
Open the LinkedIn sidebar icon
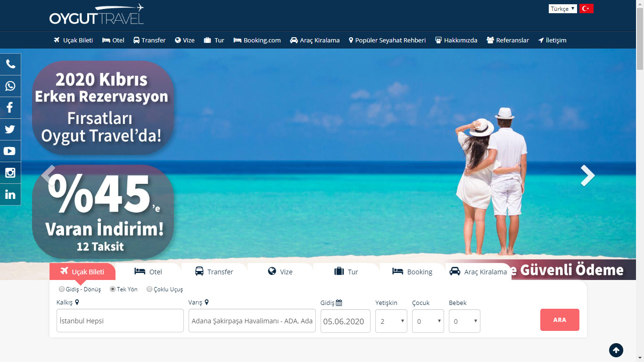[10, 195]
